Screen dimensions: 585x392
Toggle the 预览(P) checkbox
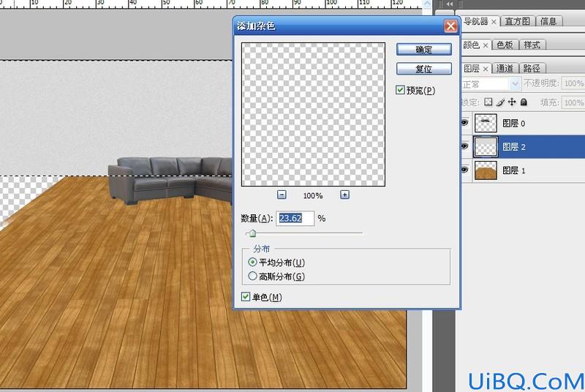pos(400,90)
